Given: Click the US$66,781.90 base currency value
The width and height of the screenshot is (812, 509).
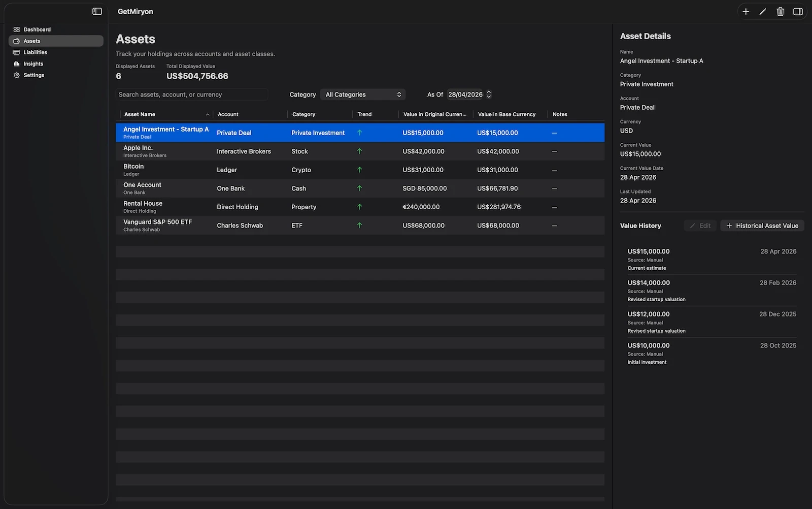Looking at the screenshot, I should [497, 188].
